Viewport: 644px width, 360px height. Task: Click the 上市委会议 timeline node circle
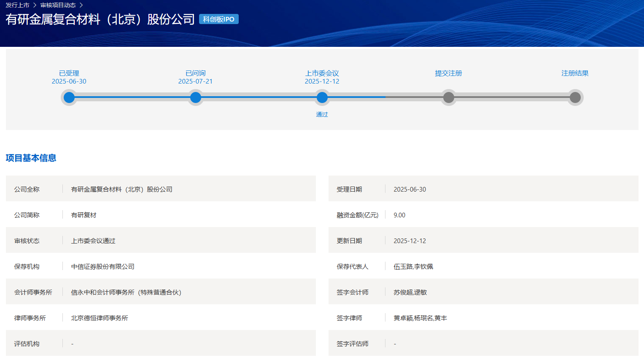322,97
